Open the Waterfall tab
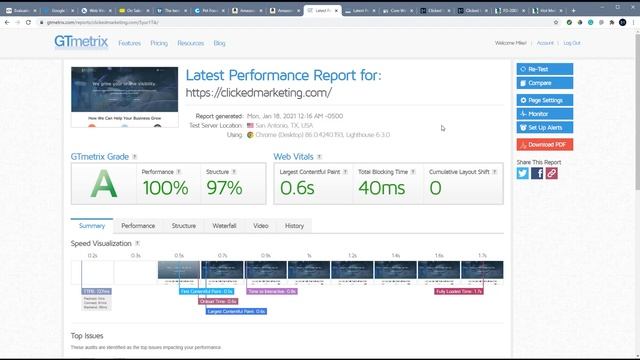Screen dimensions: 640x360 pos(224,226)
